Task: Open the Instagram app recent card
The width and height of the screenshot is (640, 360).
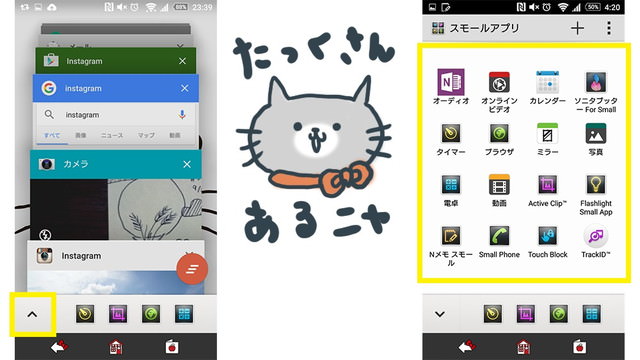Action: (116, 256)
